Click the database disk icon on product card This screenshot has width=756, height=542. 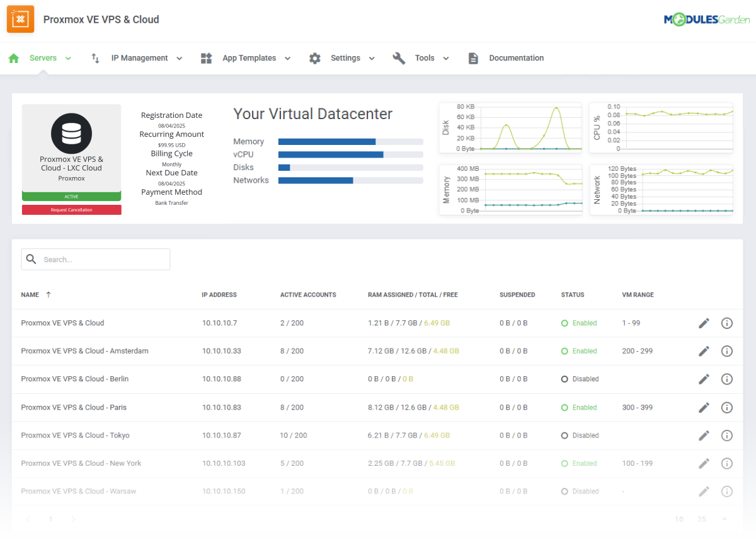tap(71, 133)
